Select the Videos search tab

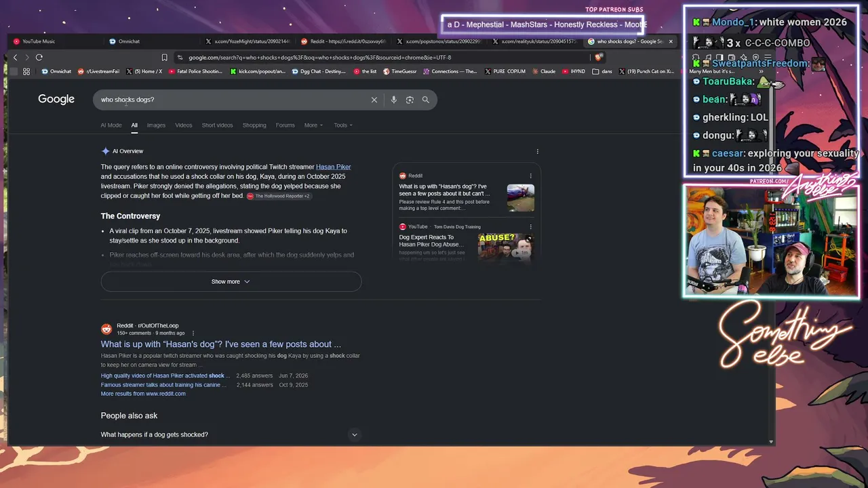tap(184, 125)
